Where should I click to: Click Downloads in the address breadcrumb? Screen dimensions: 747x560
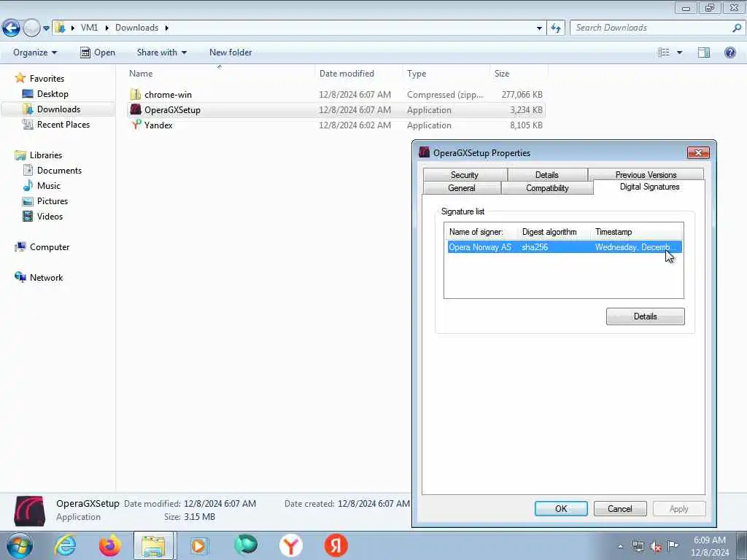pyautogui.click(x=136, y=28)
